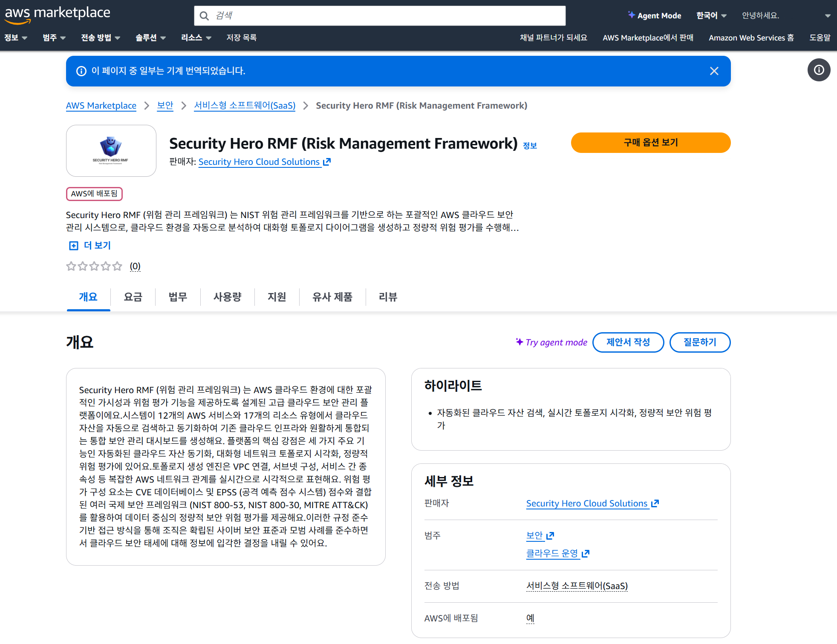Viewport: 837px width, 644px height.
Task: Click the info icon in blue banner
Action: click(x=81, y=71)
